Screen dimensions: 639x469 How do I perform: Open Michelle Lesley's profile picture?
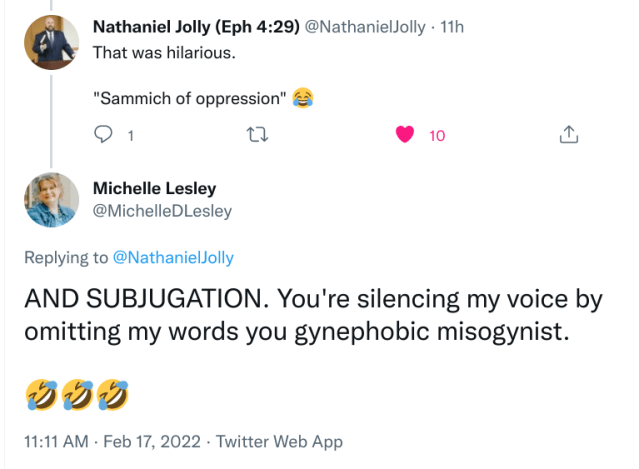[51, 198]
